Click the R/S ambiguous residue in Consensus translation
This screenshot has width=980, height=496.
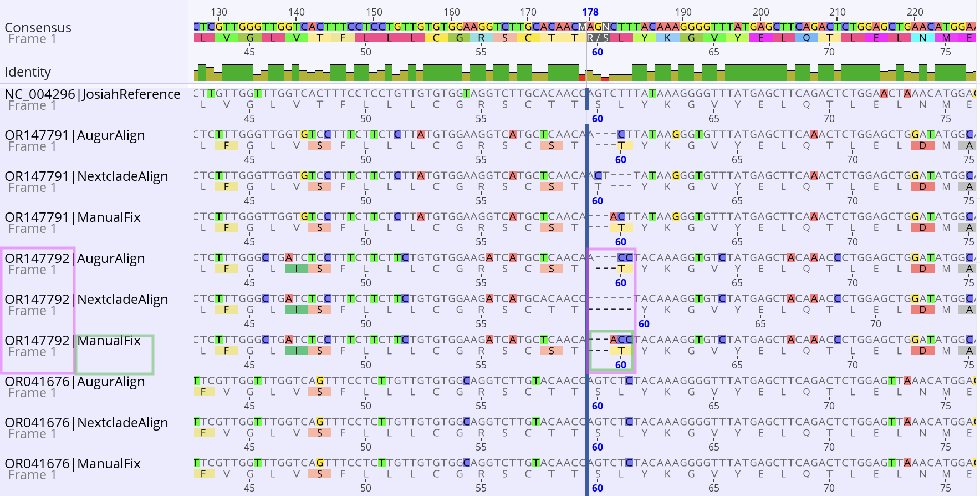[598, 38]
